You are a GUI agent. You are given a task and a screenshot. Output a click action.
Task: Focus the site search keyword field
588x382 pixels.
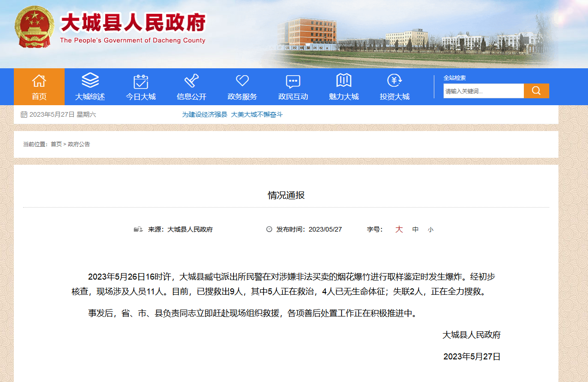483,91
